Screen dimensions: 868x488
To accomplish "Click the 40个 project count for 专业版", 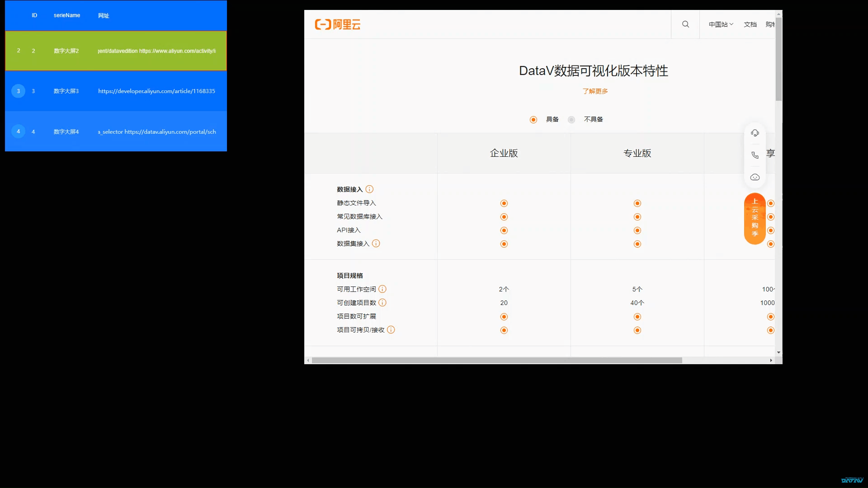I will tap(637, 303).
